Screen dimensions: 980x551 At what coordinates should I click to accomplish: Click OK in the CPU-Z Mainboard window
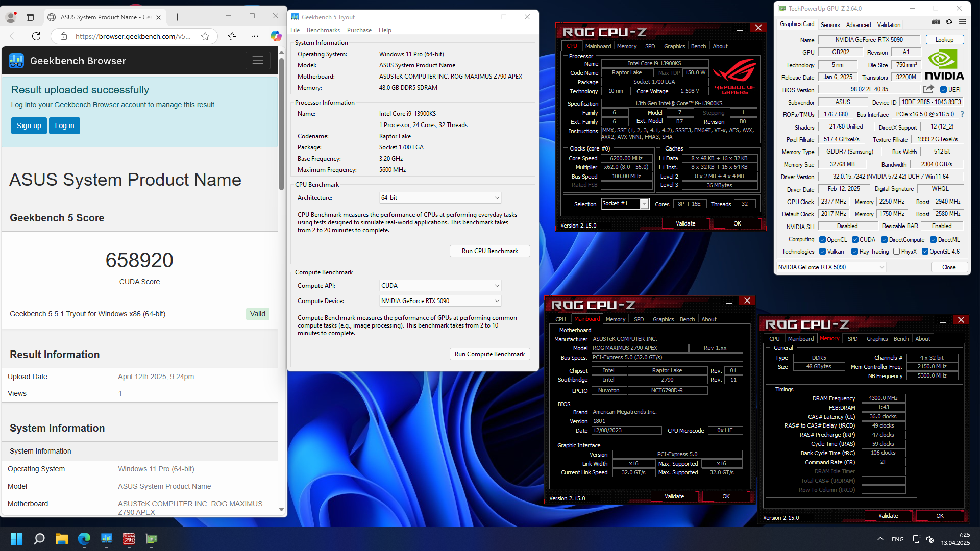[x=726, y=496]
